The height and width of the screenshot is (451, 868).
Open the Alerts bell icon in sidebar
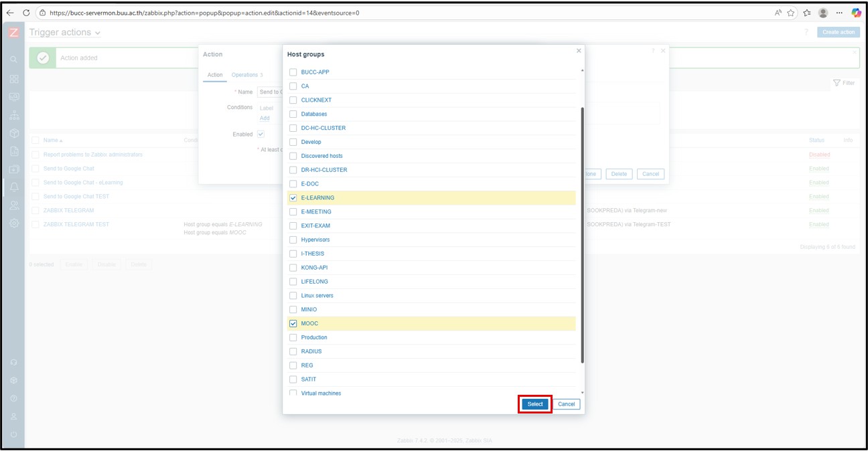(x=14, y=187)
